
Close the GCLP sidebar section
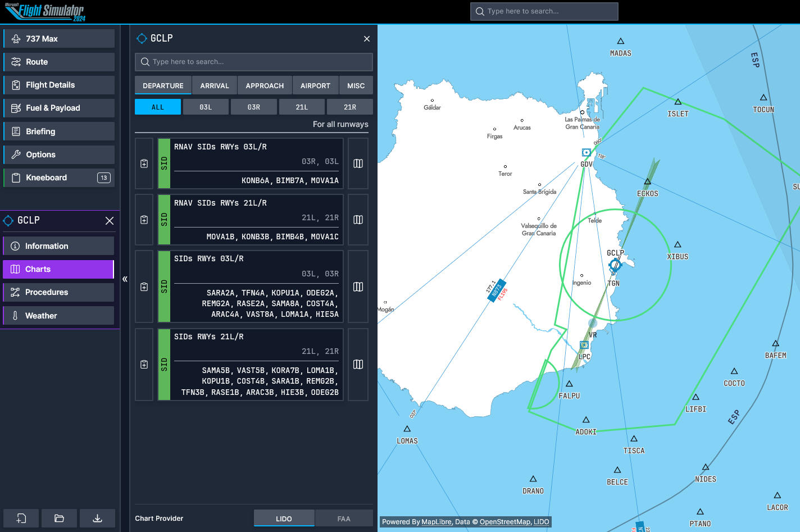[110, 221]
